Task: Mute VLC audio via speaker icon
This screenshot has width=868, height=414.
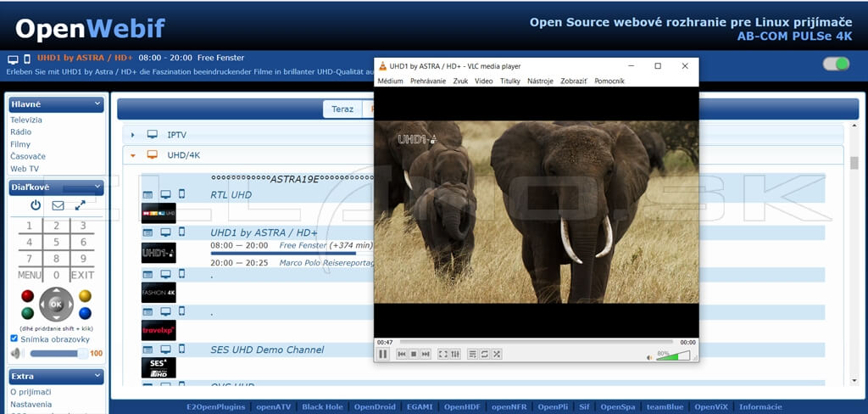Action: [650, 357]
